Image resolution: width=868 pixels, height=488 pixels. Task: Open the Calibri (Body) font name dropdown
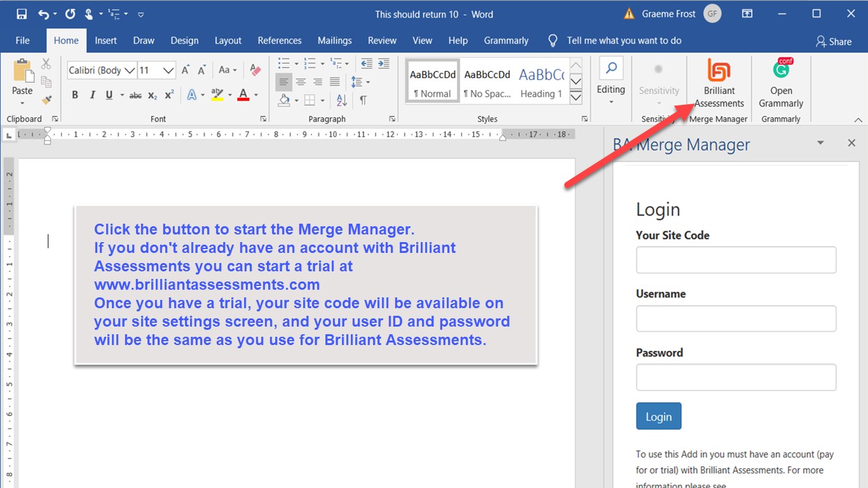pos(130,71)
